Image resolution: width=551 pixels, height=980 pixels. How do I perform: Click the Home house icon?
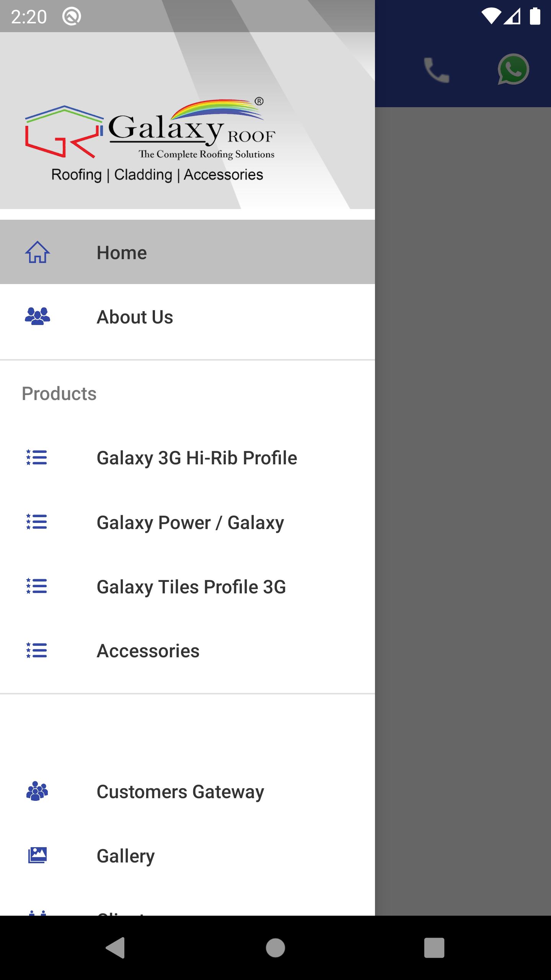click(x=37, y=252)
